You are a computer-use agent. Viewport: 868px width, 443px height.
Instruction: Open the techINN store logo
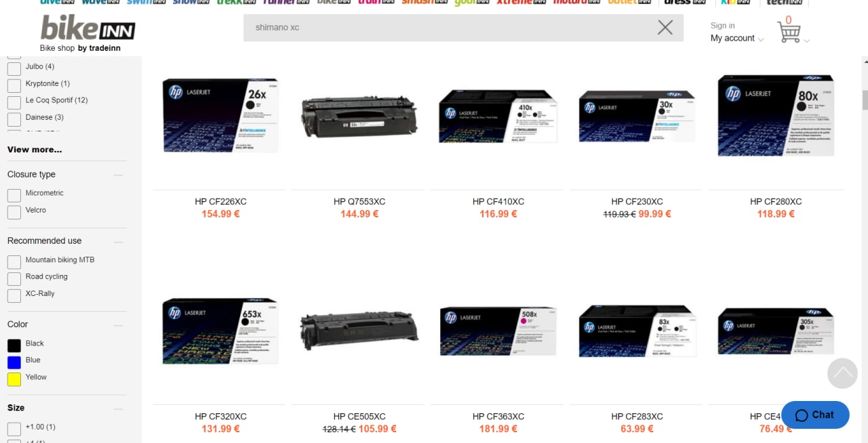tap(785, 2)
